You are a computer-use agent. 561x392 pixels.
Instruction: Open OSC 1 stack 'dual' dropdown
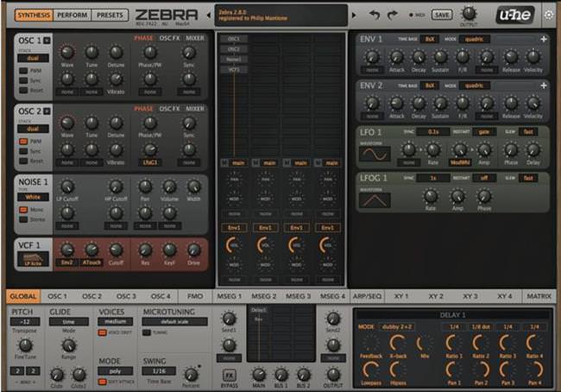33,58
